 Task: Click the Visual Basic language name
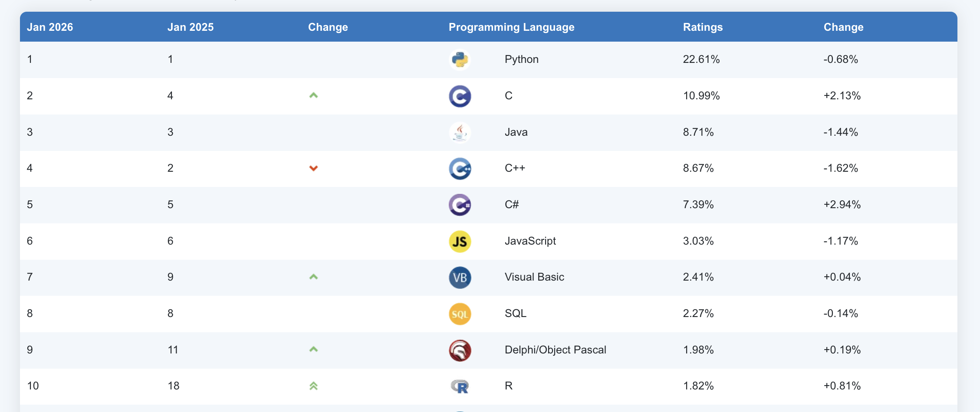[534, 277]
